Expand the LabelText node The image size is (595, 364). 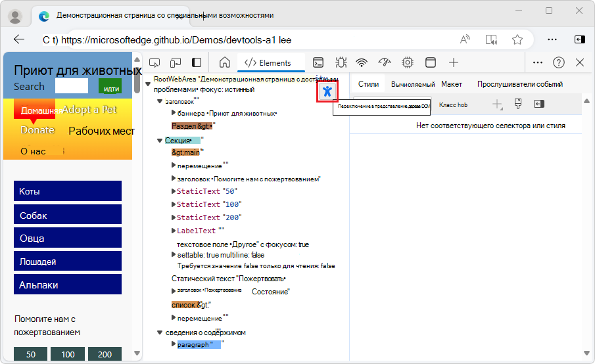point(174,230)
